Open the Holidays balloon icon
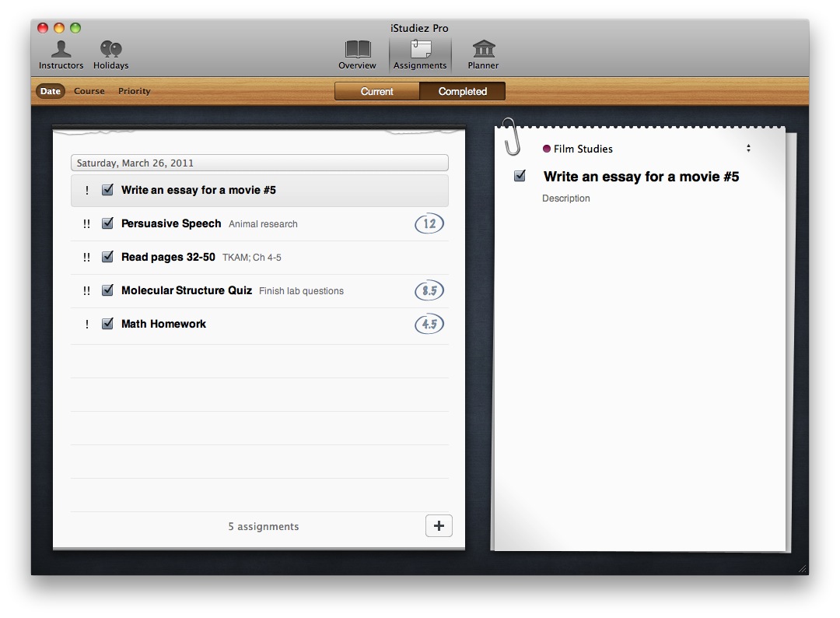Viewport: 840px width, 618px height. (110, 51)
